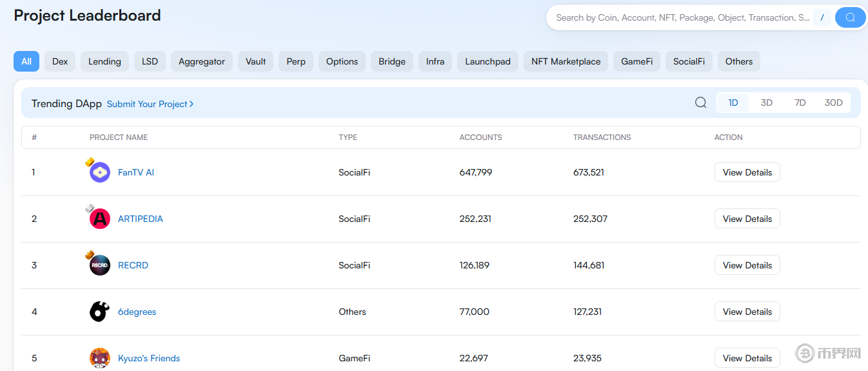Click the 6degrees project logo

click(100, 312)
